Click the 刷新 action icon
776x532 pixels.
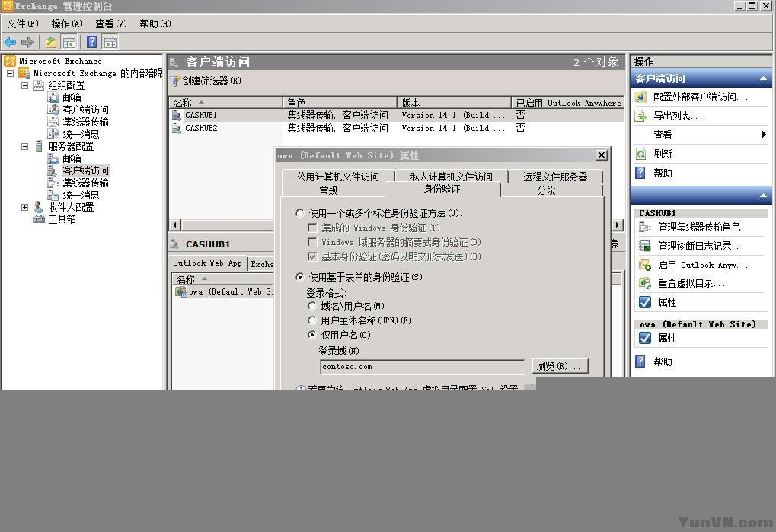(641, 154)
